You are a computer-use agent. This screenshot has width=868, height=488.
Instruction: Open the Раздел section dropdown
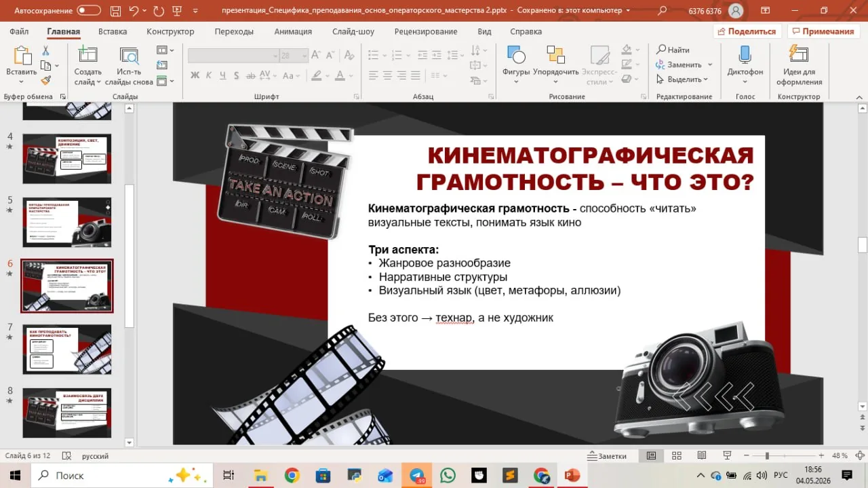[165, 81]
